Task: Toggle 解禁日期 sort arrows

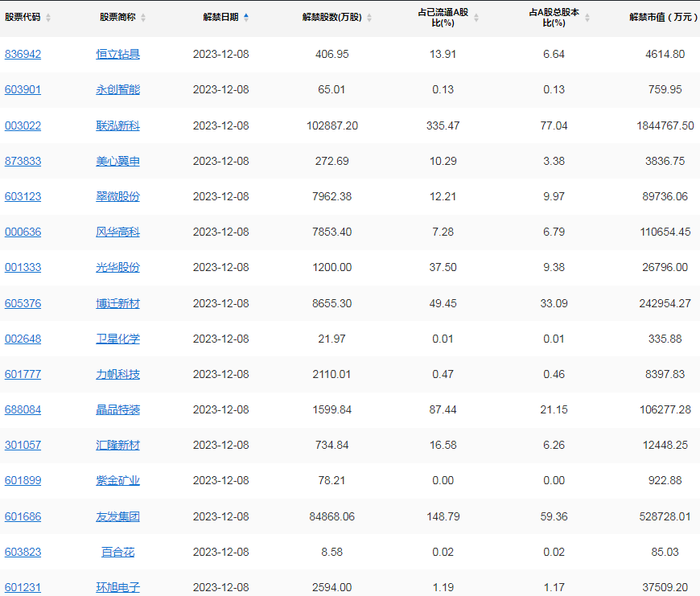Action: 246,18
